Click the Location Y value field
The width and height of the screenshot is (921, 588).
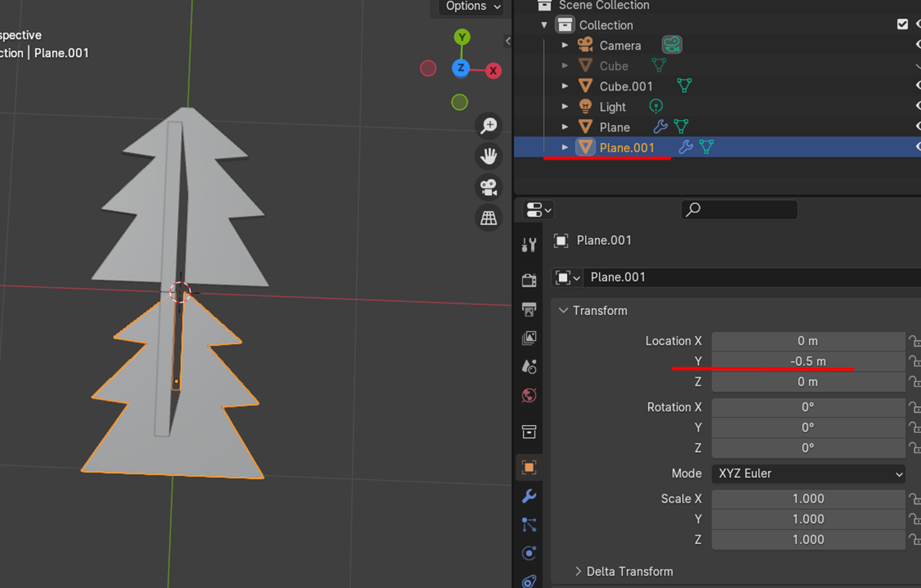pos(808,361)
